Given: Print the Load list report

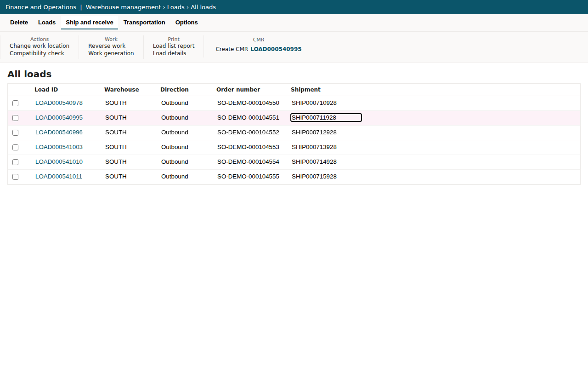Looking at the screenshot, I should (x=174, y=46).
